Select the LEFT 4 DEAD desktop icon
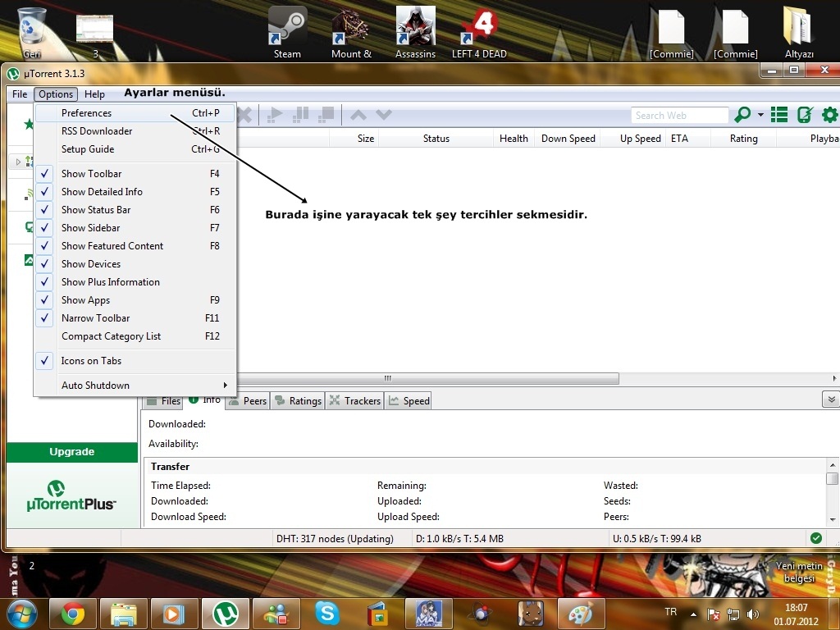 [x=479, y=33]
